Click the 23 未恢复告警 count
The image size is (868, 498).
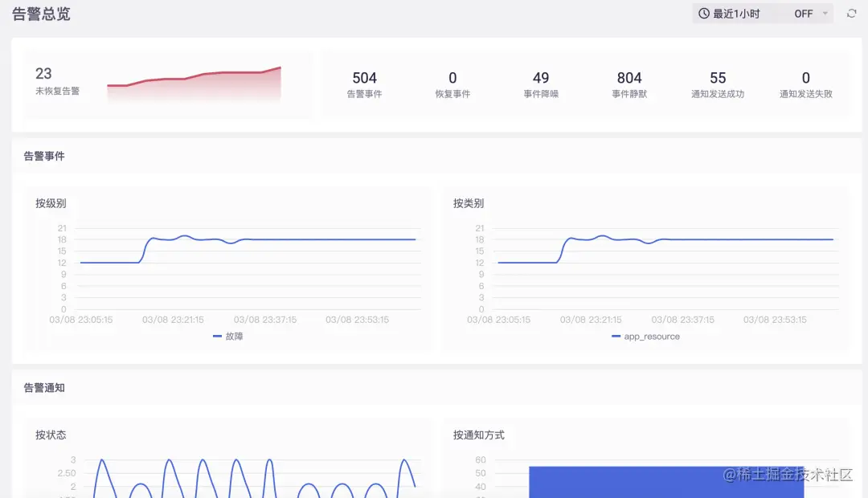[x=57, y=81]
